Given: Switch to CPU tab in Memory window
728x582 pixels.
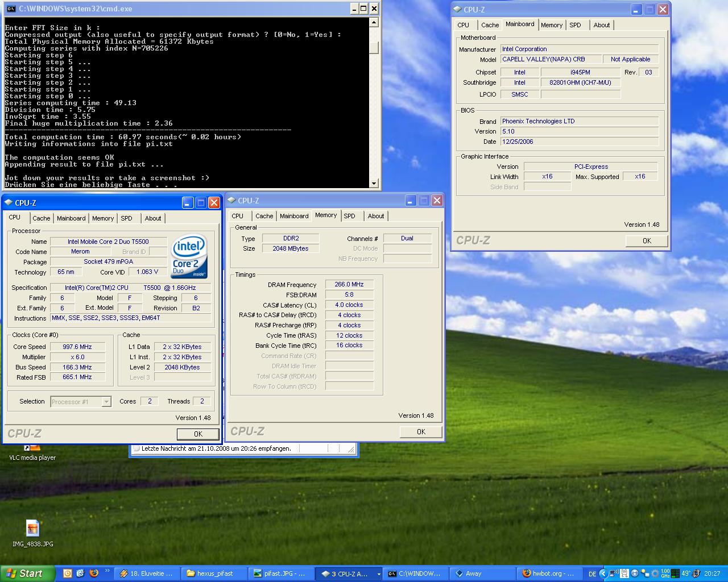Looking at the screenshot, I should pos(238,216).
